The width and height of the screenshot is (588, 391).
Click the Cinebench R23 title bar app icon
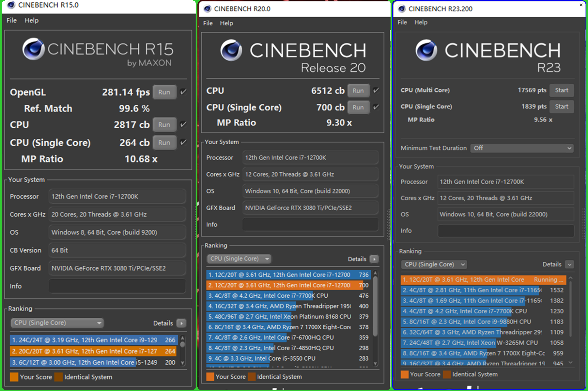pos(402,9)
